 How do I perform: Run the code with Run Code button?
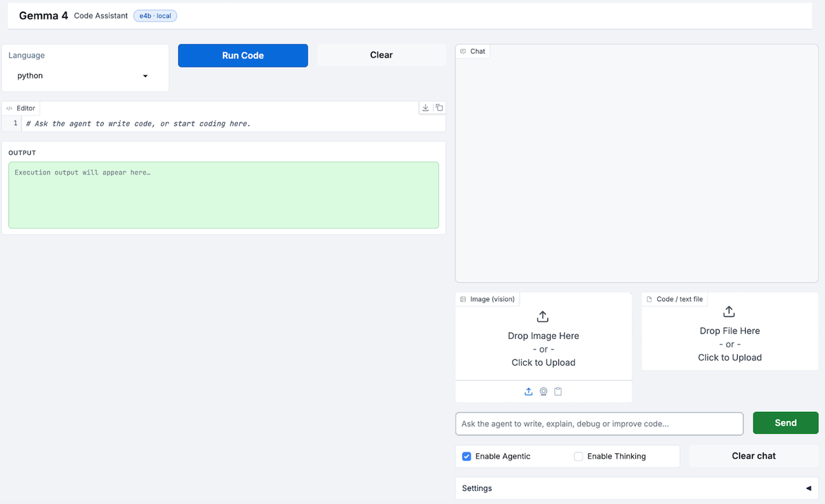(243, 56)
